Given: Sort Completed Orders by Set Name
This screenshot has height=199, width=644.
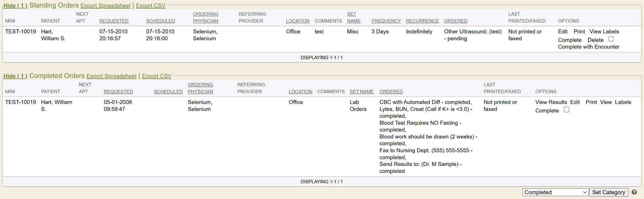Looking at the screenshot, I should [x=361, y=92].
